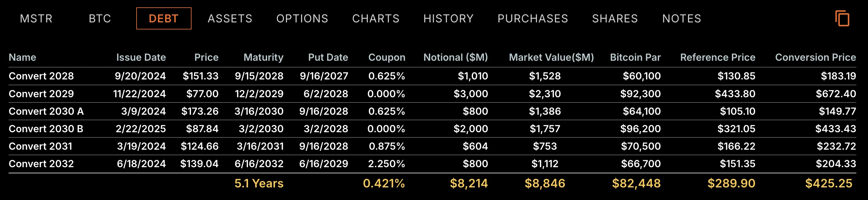This screenshot has height=200, width=868.
Task: Click the Convert 2031 row name
Action: (41, 146)
